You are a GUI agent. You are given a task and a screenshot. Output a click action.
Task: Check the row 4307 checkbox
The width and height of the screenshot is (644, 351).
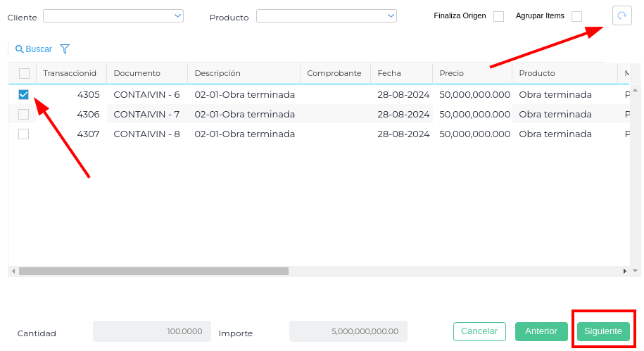[x=24, y=134]
